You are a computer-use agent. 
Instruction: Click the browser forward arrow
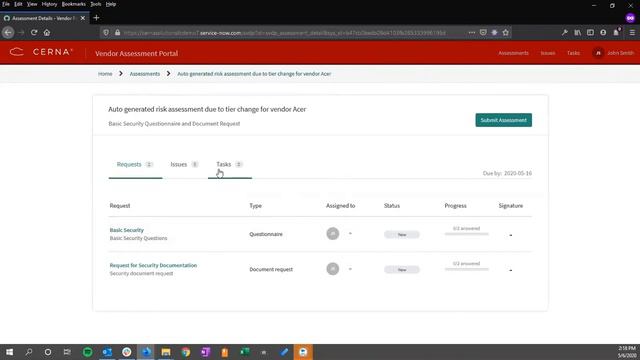click(21, 33)
